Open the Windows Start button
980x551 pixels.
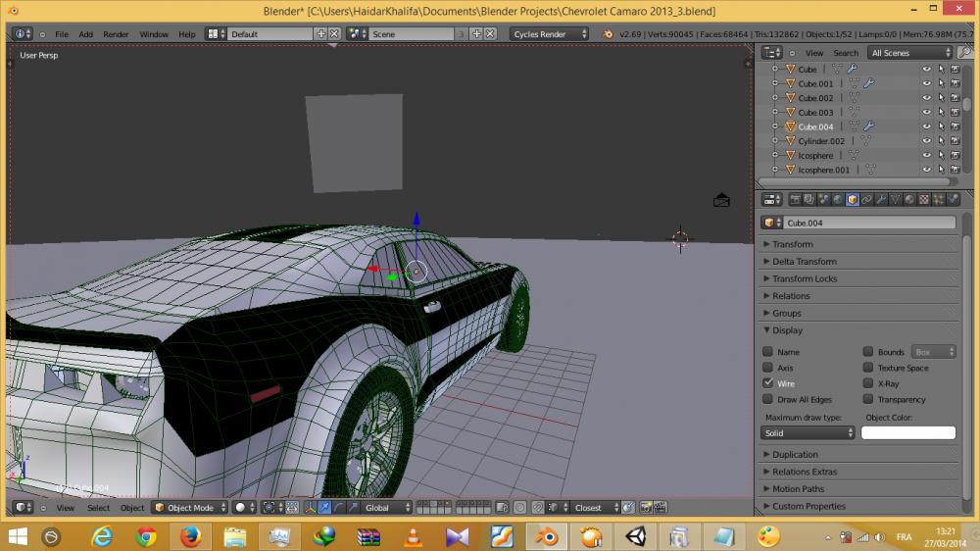[x=18, y=536]
